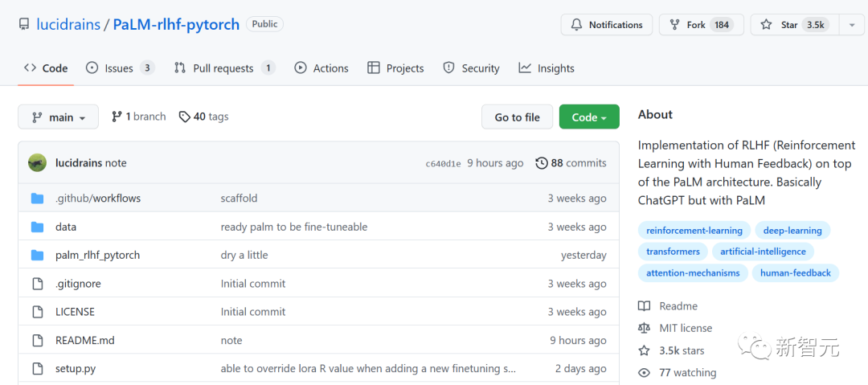Open the star lists dropdown arrow

click(851, 25)
